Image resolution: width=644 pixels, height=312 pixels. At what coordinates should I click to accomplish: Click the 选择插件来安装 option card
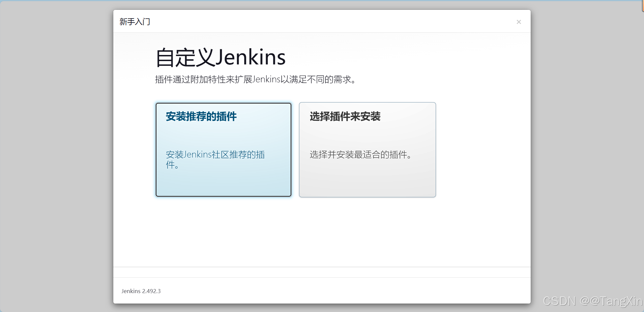[x=368, y=150]
